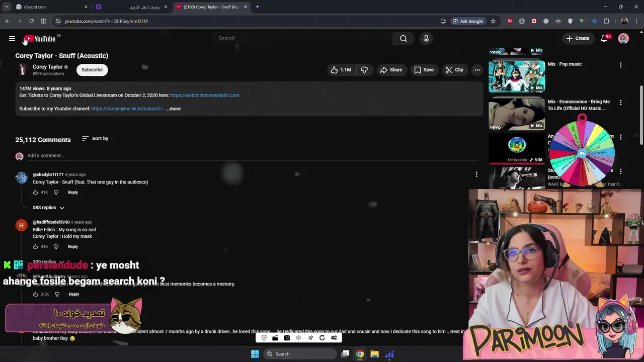Expand description with ...more
The height and width of the screenshot is (362, 644).
click(x=173, y=109)
